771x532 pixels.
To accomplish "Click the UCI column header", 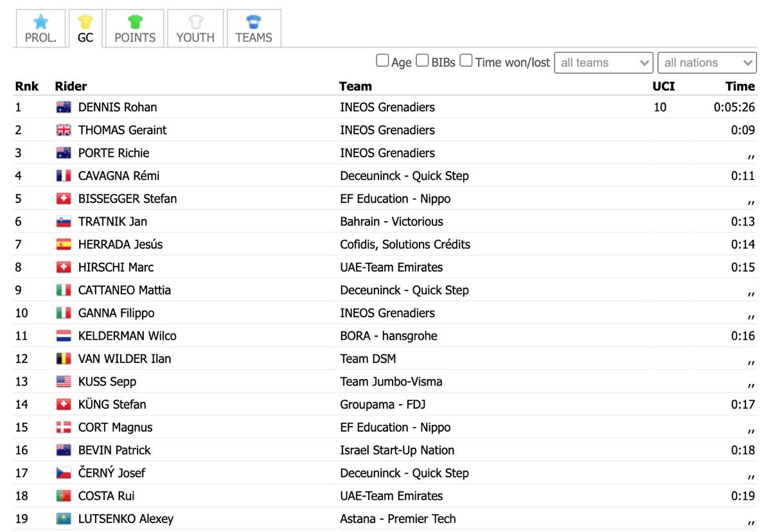I will click(664, 86).
